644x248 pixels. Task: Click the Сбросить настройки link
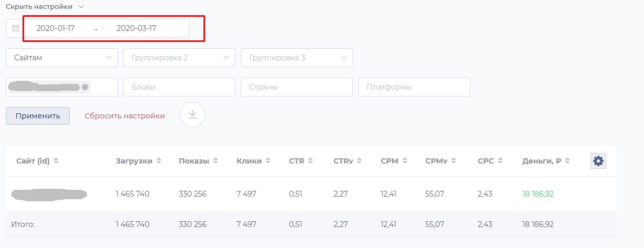click(125, 116)
